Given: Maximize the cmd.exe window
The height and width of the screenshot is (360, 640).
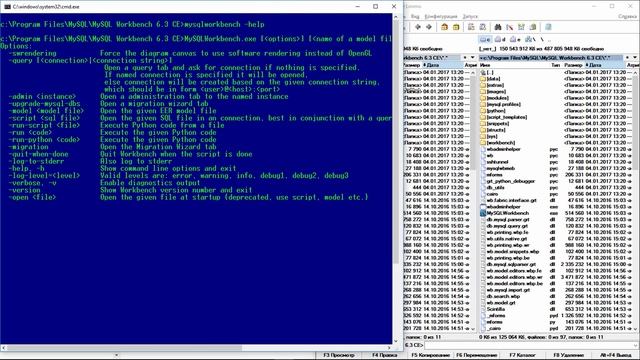Looking at the screenshot, I should coord(376,7).
